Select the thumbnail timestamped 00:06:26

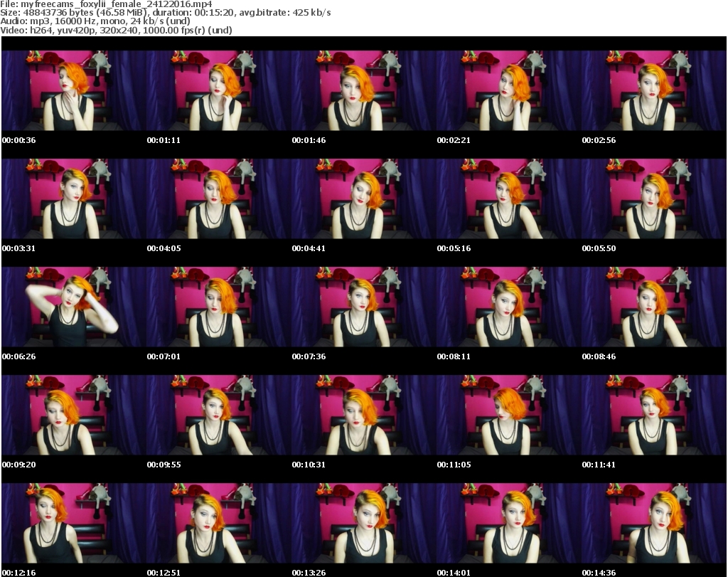pyautogui.click(x=74, y=307)
